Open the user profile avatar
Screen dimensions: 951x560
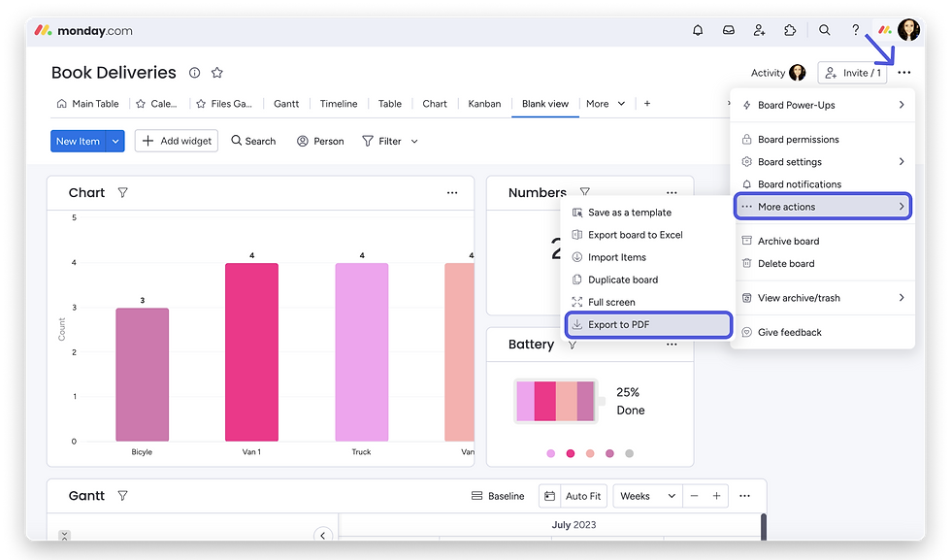tap(908, 29)
